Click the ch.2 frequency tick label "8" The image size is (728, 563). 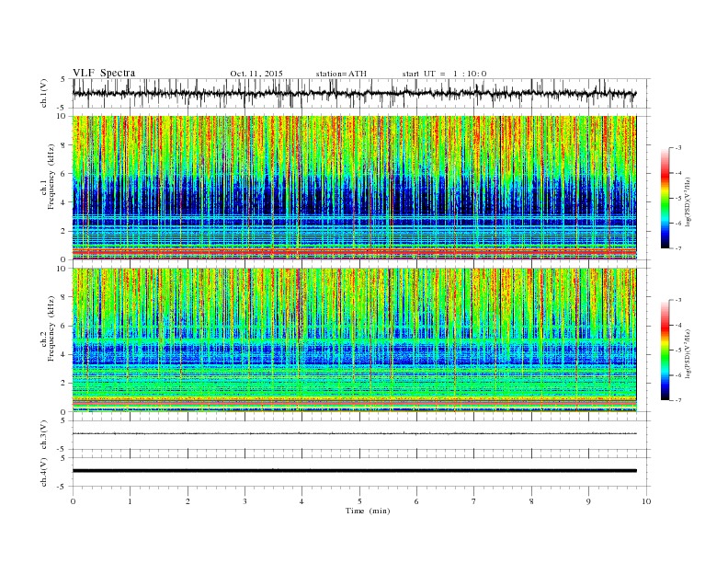pos(64,297)
